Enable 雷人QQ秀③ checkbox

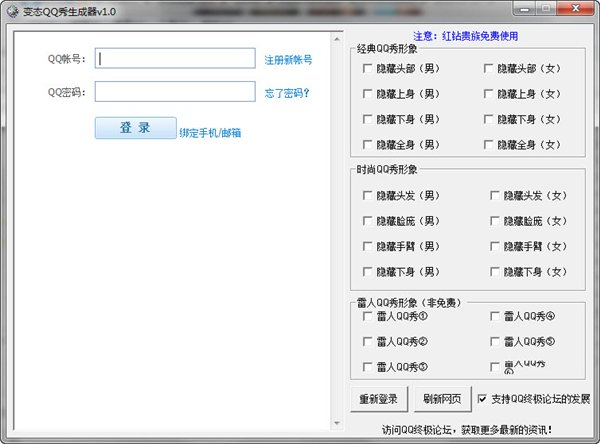[x=367, y=367]
